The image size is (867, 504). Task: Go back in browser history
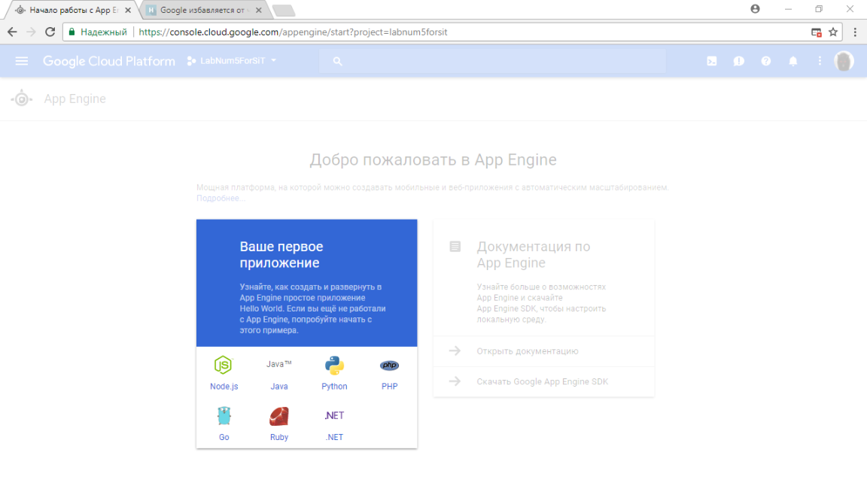(12, 32)
